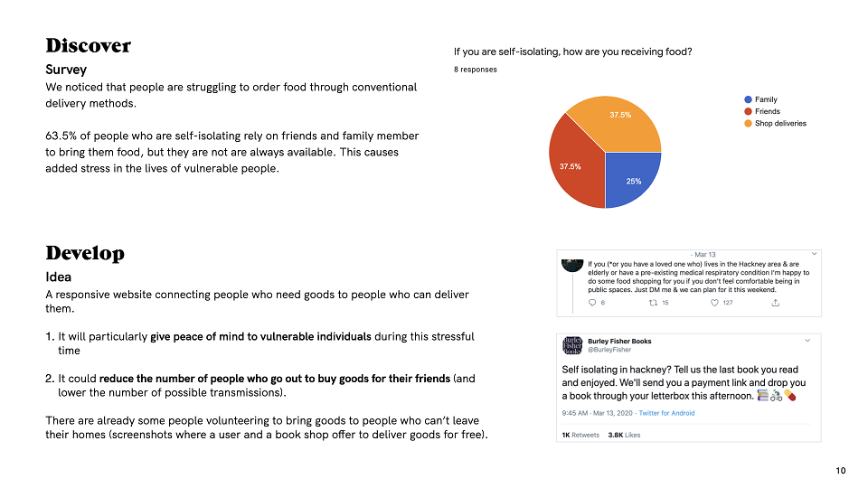
Task: Click the blue Family legend swatch
Action: click(748, 99)
